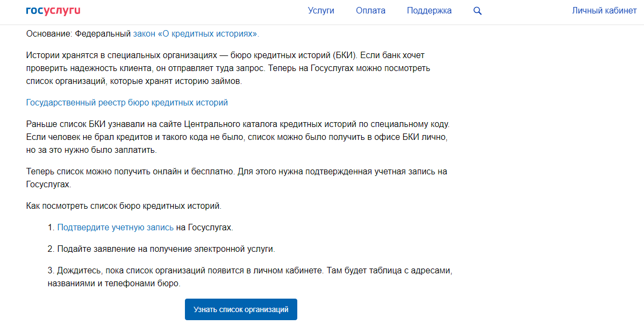Click the sentence 'Теперь список можно получить онлайн'
Screen dimensions: 644x325
coord(130,171)
